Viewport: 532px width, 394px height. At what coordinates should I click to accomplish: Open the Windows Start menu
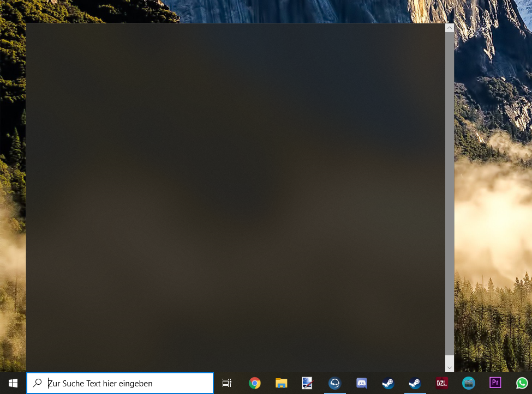tap(12, 383)
